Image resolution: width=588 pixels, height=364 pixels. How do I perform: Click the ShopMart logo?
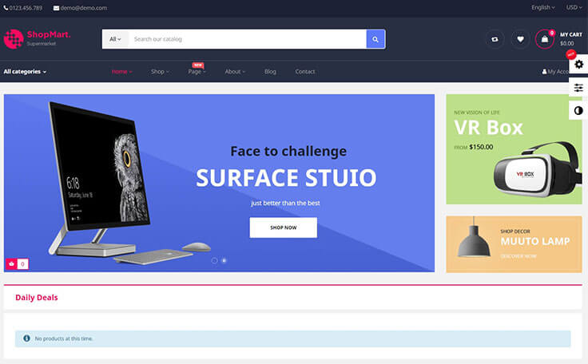(x=38, y=38)
